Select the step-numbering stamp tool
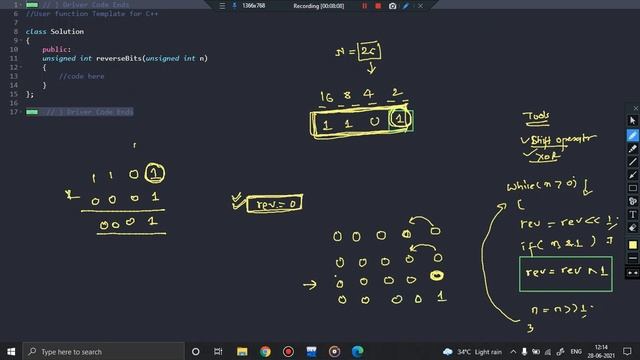The width and height of the screenshot is (640, 360). coord(632,201)
